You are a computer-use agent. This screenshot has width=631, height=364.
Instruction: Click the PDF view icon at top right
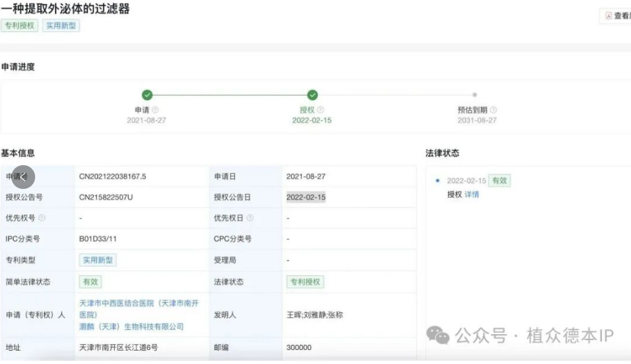click(x=609, y=15)
